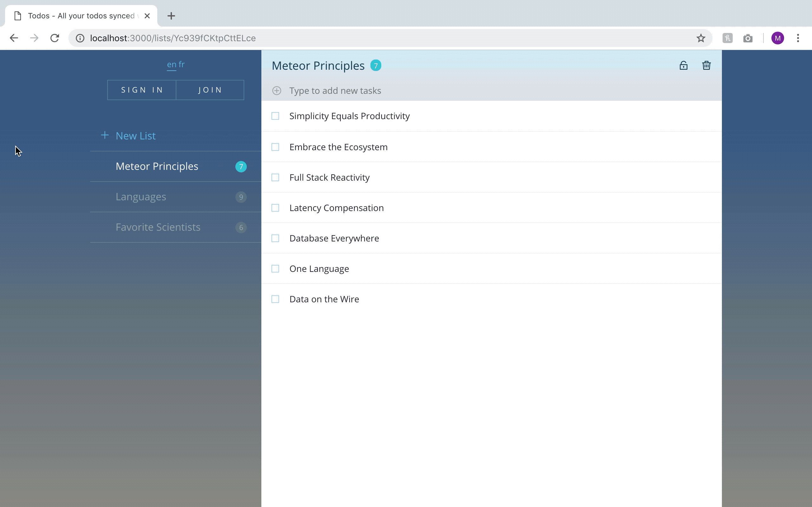Screen dimensions: 812x507
Task: Click the site info icon in address bar
Action: [80, 38]
